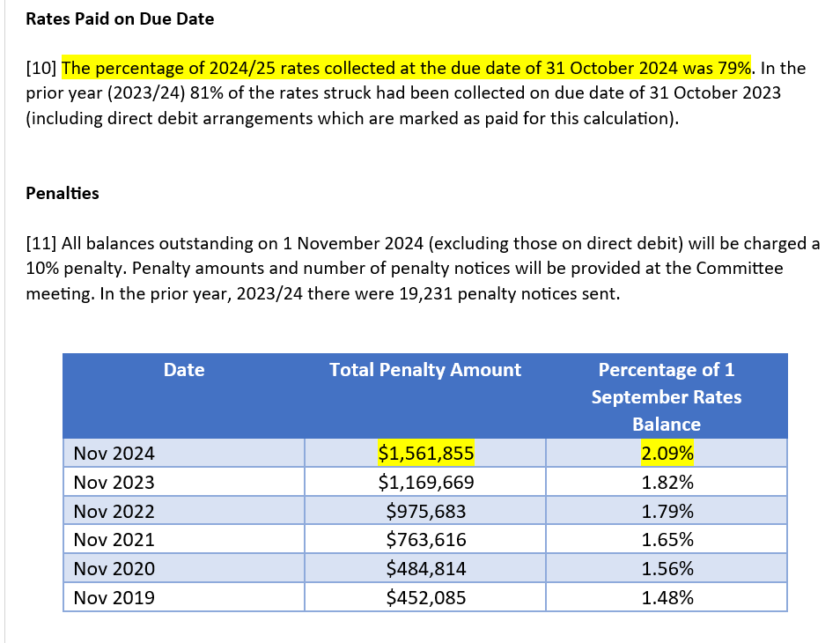Select the Nov 2022 date cell
The height and width of the screenshot is (643, 840).
pos(114,512)
